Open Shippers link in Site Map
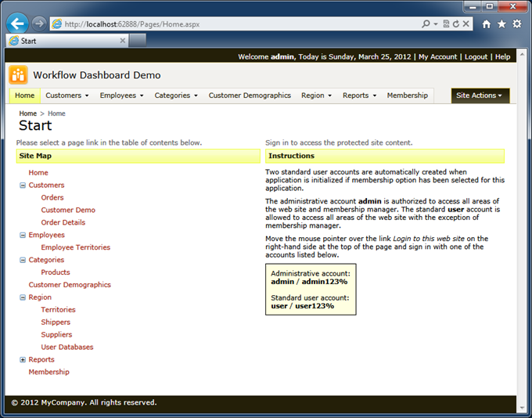 56,322
